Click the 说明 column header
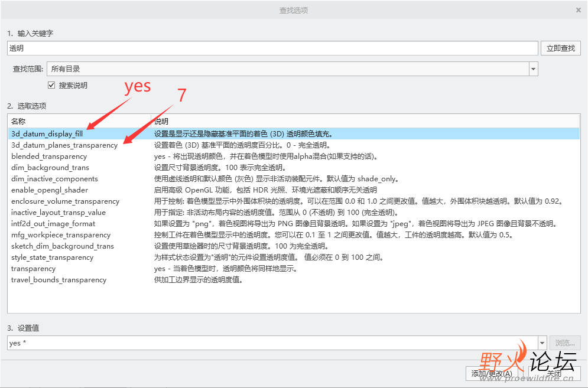The width and height of the screenshot is (588, 388). point(365,121)
